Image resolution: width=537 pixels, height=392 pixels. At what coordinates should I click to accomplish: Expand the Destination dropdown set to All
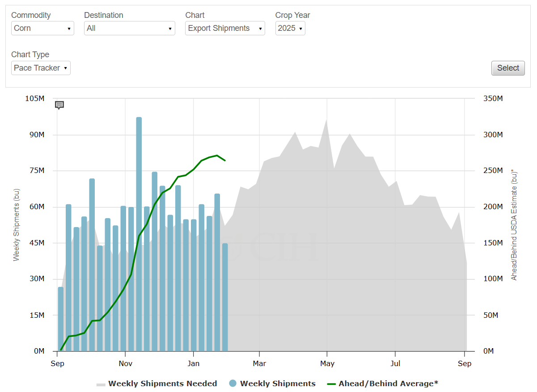129,28
